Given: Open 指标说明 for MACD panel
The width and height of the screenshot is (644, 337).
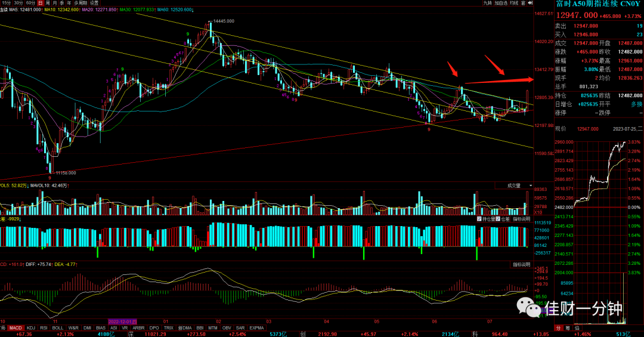Looking at the screenshot, I should pyautogui.click(x=522, y=264).
